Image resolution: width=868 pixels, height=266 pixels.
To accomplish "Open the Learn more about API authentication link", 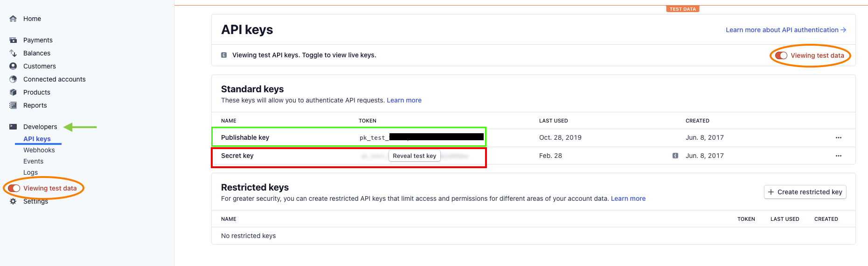I will click(786, 30).
